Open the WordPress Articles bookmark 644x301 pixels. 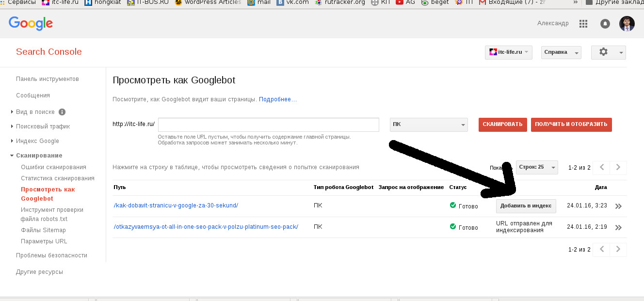[208, 2]
